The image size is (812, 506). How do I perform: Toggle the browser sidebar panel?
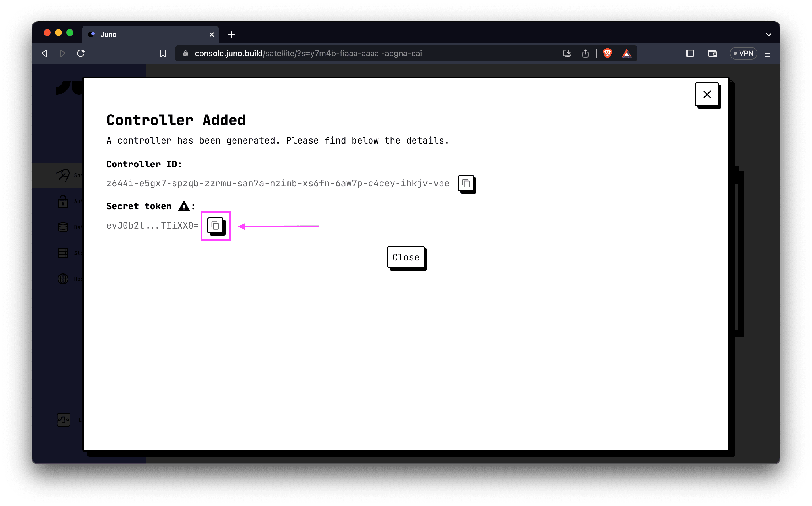point(690,53)
